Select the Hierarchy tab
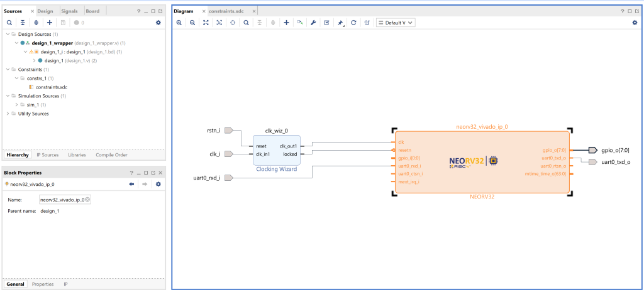Screen dimensions: 644x292 point(18,154)
